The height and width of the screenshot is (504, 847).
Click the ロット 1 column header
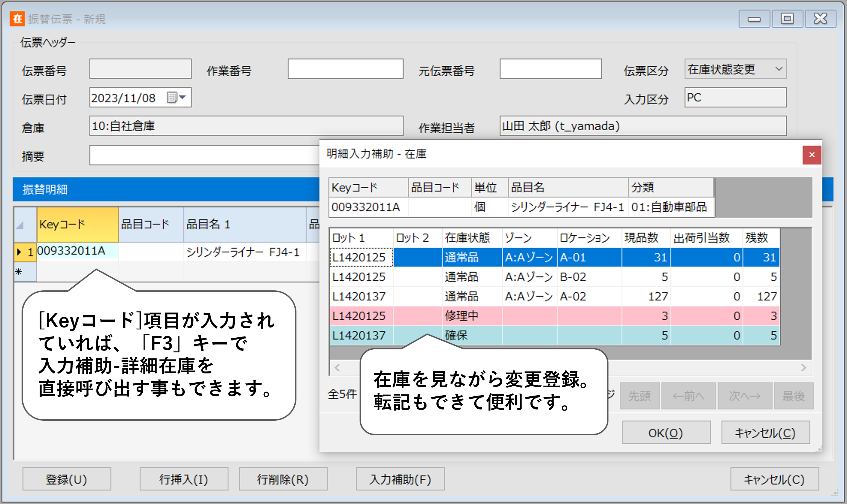tap(362, 238)
